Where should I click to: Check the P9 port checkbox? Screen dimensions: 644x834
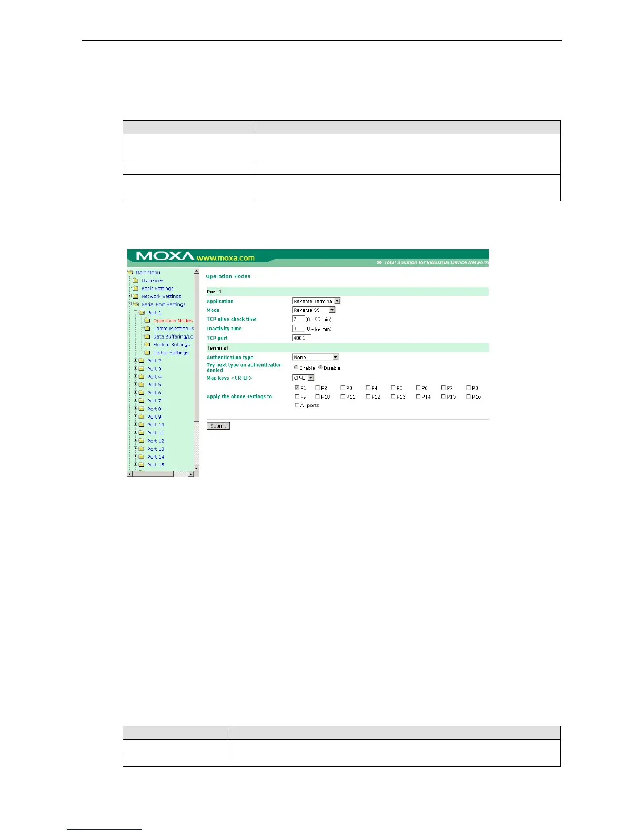297,396
